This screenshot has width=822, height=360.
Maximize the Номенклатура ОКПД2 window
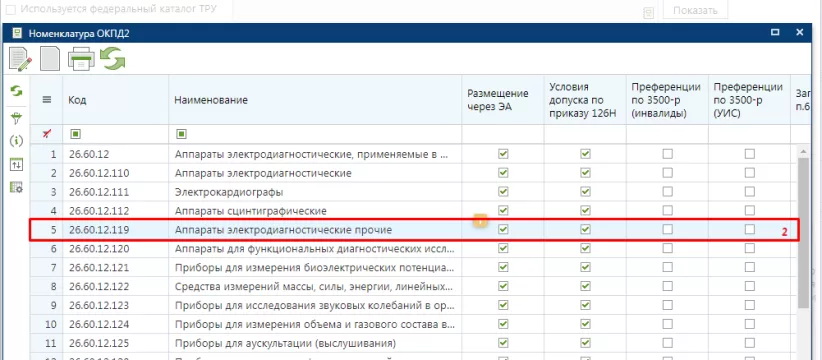(x=775, y=32)
